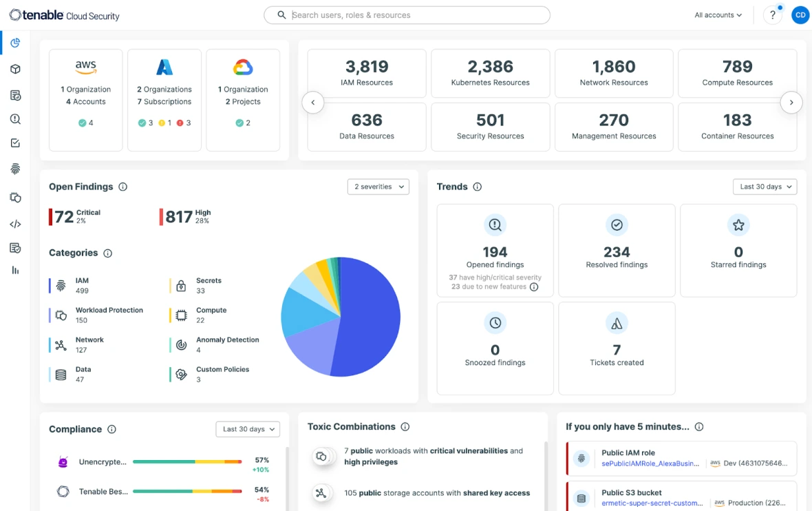Click the info icon next to Trends
812x511 pixels.
[x=478, y=187]
